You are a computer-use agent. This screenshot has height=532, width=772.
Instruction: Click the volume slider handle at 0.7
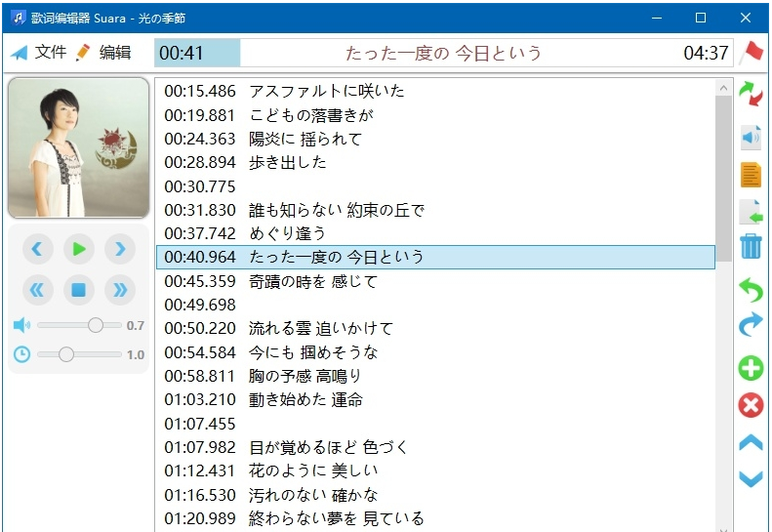[x=96, y=325]
